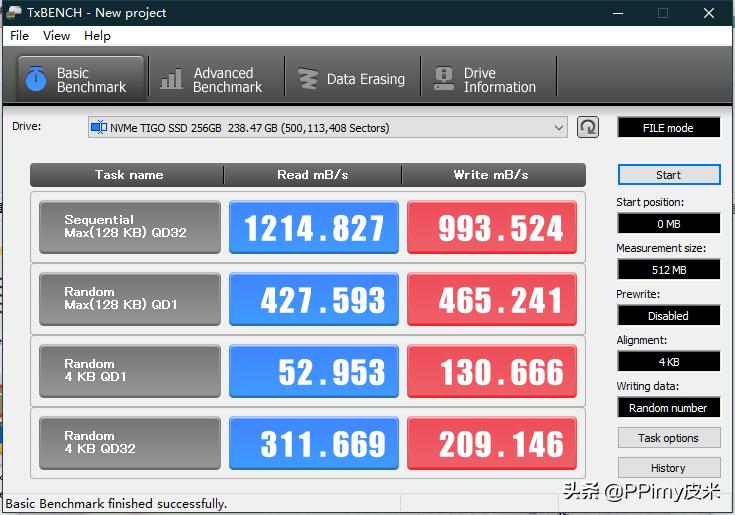735x515 pixels.
Task: Click the 465.241 write result
Action: tap(492, 299)
